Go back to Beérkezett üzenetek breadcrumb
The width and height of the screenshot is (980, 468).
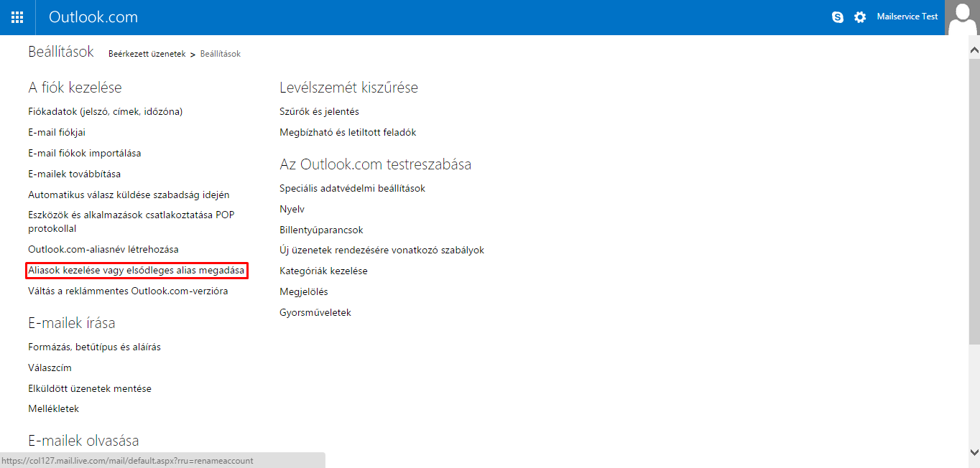tap(147, 54)
